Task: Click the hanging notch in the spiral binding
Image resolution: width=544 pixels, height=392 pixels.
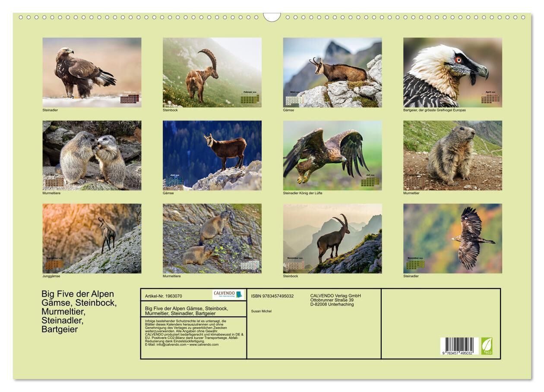Action: coord(272,17)
